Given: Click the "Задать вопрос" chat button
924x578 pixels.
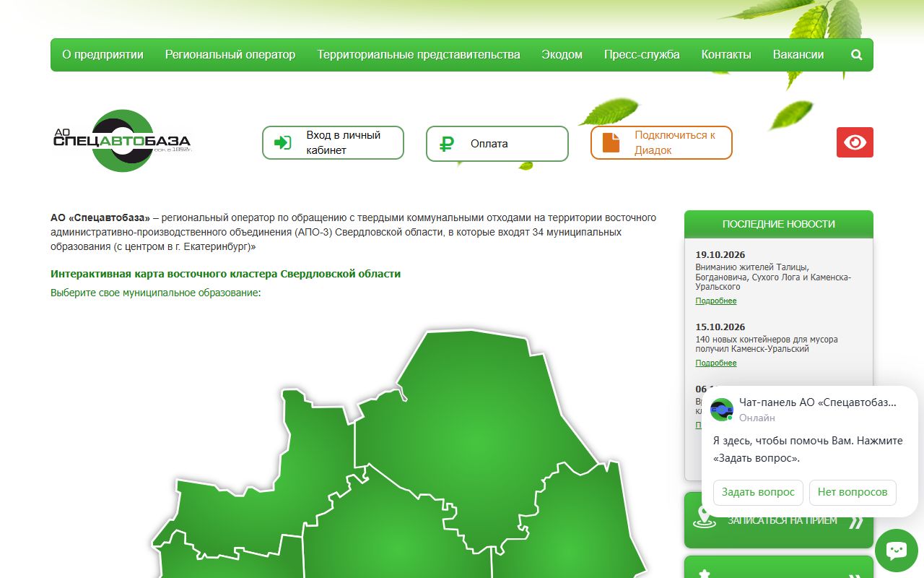Looking at the screenshot, I should coord(758,492).
